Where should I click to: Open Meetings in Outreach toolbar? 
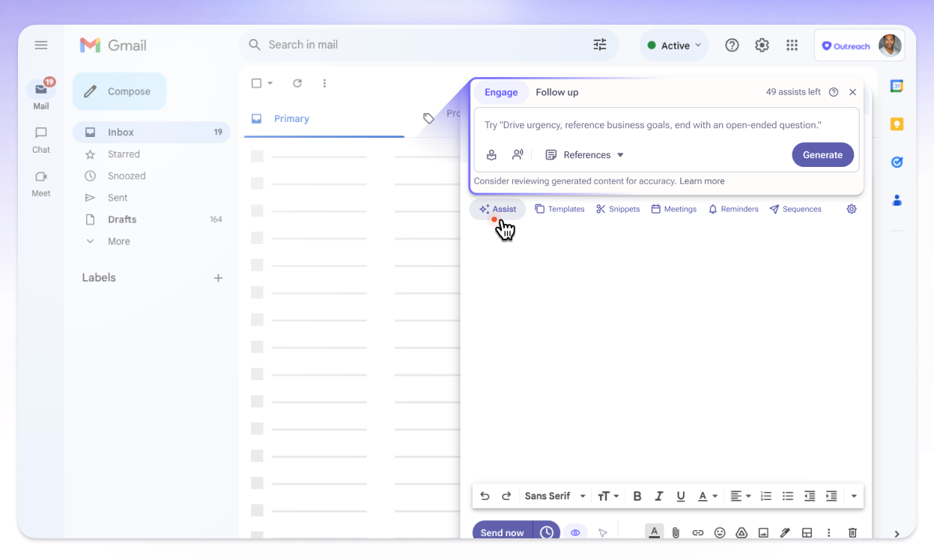[x=673, y=209]
